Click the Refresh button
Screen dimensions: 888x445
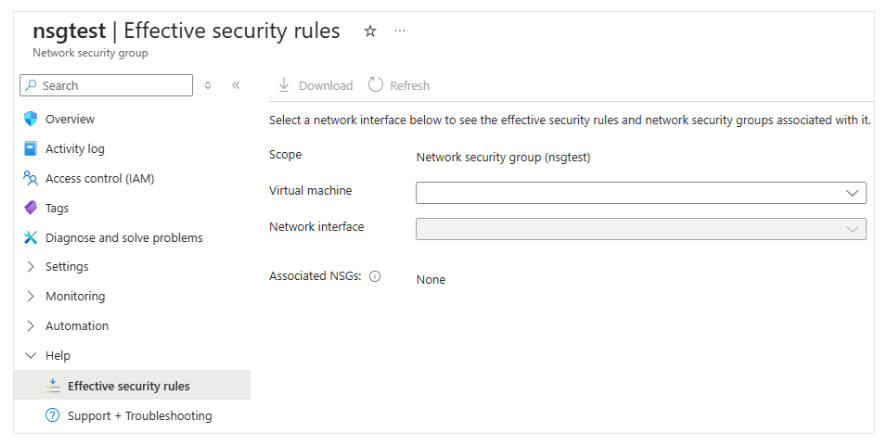click(399, 86)
